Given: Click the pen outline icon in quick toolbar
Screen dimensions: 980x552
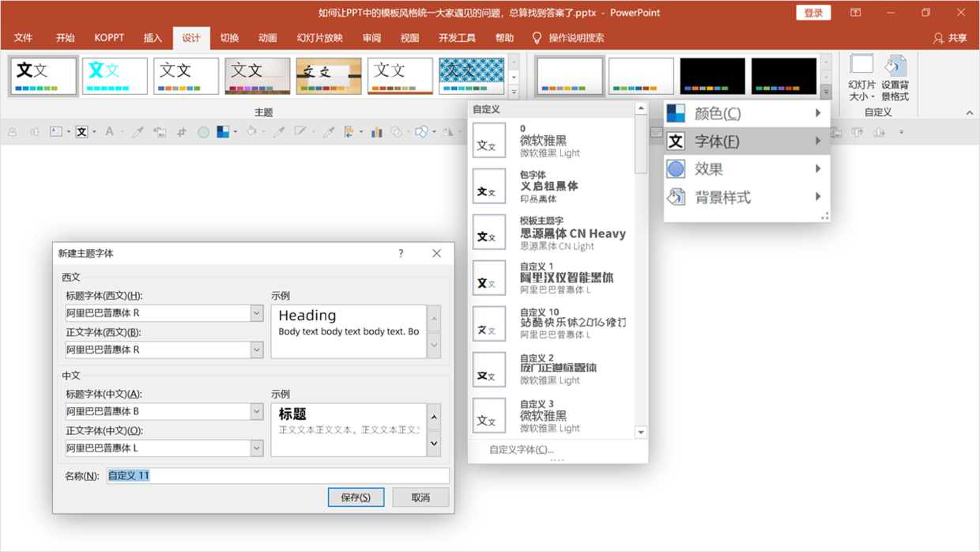Looking at the screenshot, I should [x=300, y=132].
